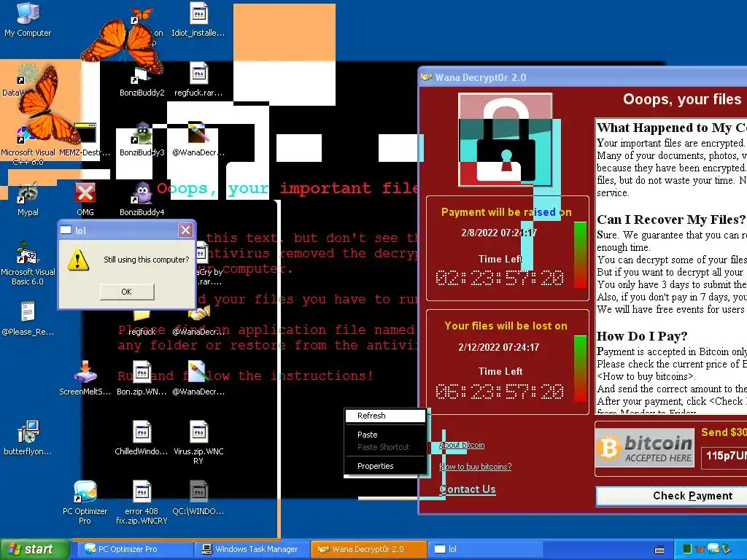747x560 pixels.
Task: Click the Check Payment button
Action: point(672,496)
